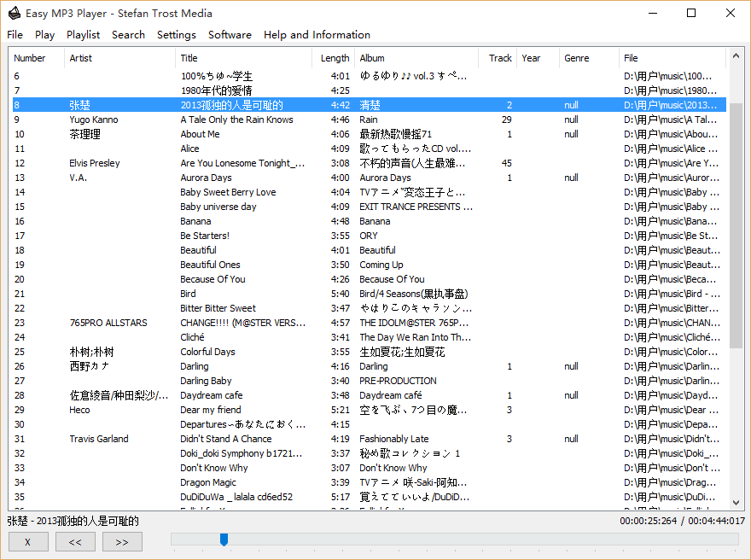Viewport: 751px width, 560px height.
Task: Sort playlist by Track column header
Action: pyautogui.click(x=498, y=58)
